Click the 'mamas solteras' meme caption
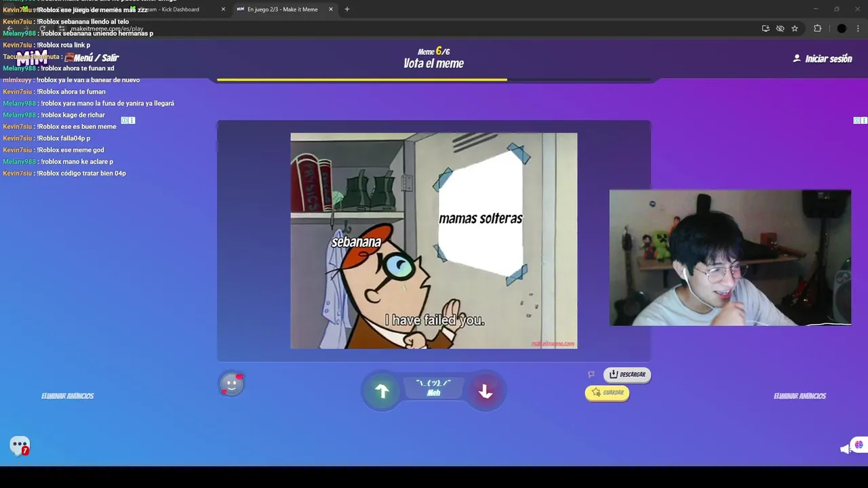This screenshot has width=868, height=488. pos(480,219)
